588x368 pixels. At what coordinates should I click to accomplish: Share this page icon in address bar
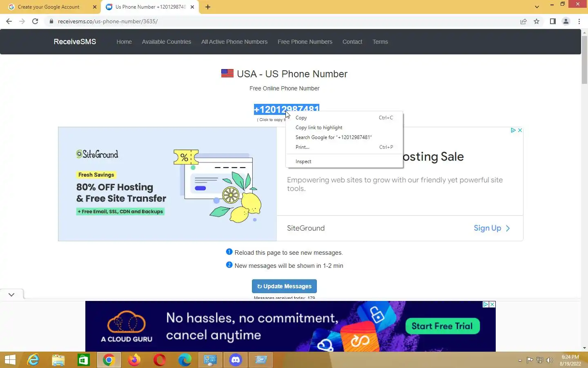523,21
